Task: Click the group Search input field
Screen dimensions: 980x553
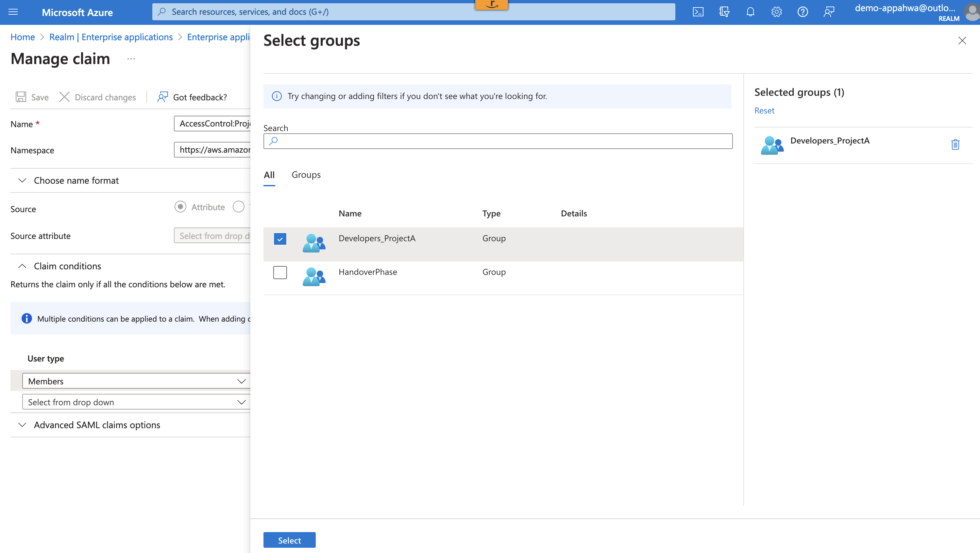Action: click(498, 141)
